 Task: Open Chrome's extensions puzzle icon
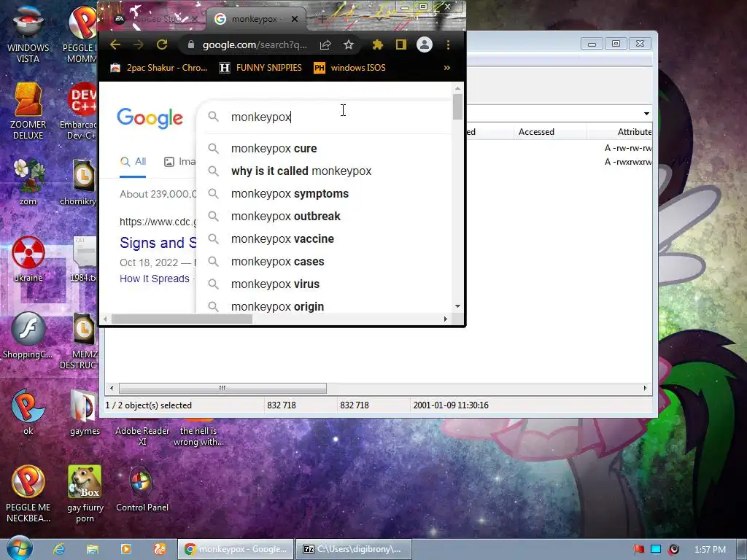tap(377, 44)
